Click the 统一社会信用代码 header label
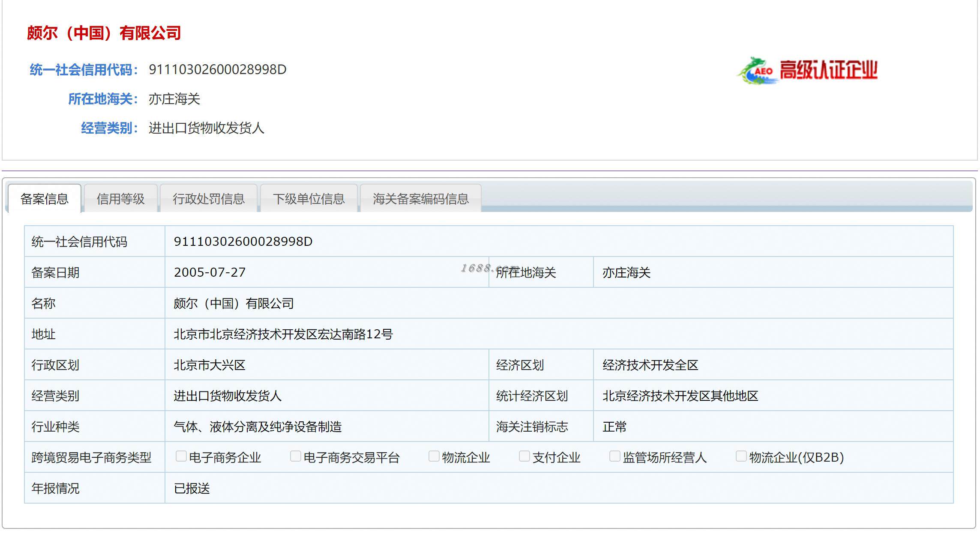980x534 pixels. tap(84, 70)
